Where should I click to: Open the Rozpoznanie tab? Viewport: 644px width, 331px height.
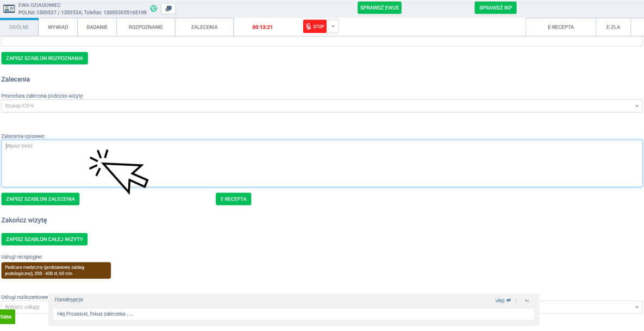coord(146,27)
